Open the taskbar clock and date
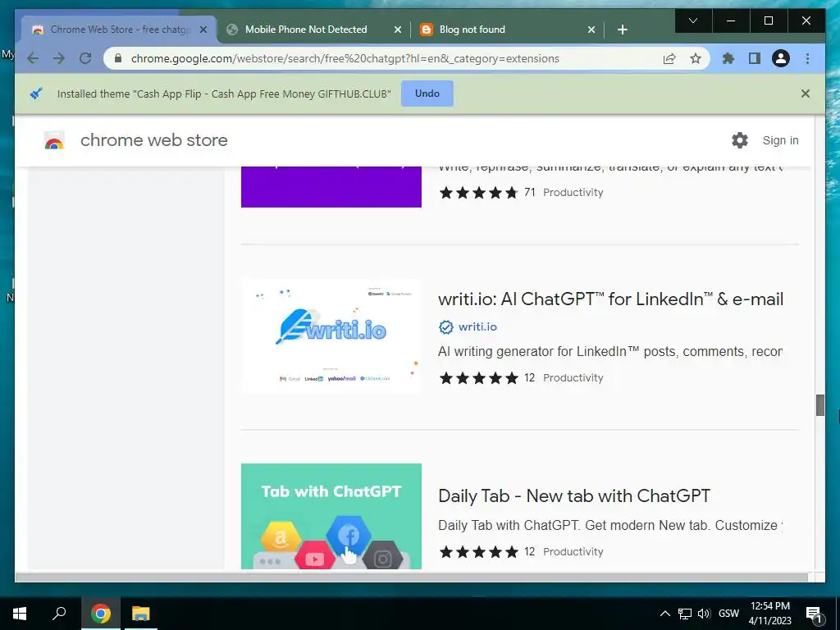840x630 pixels. 769,614
